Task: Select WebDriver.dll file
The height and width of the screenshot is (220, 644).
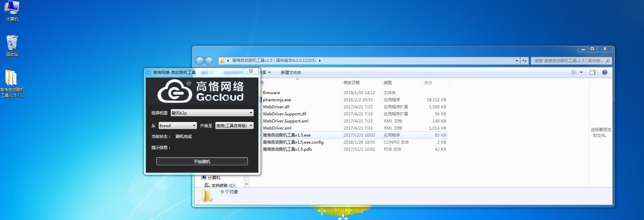Action: tap(354, 107)
